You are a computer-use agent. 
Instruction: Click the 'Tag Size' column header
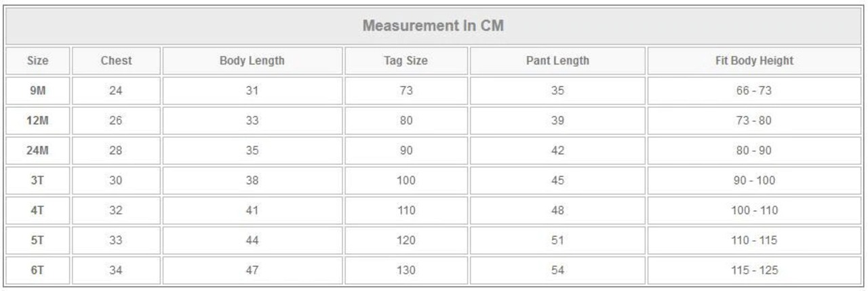[x=406, y=60]
